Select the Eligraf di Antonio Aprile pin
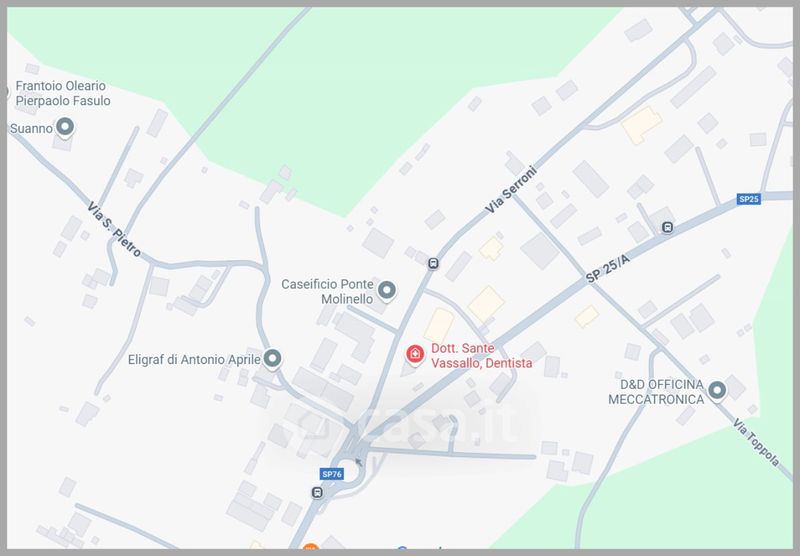The height and width of the screenshot is (556, 800). click(272, 359)
